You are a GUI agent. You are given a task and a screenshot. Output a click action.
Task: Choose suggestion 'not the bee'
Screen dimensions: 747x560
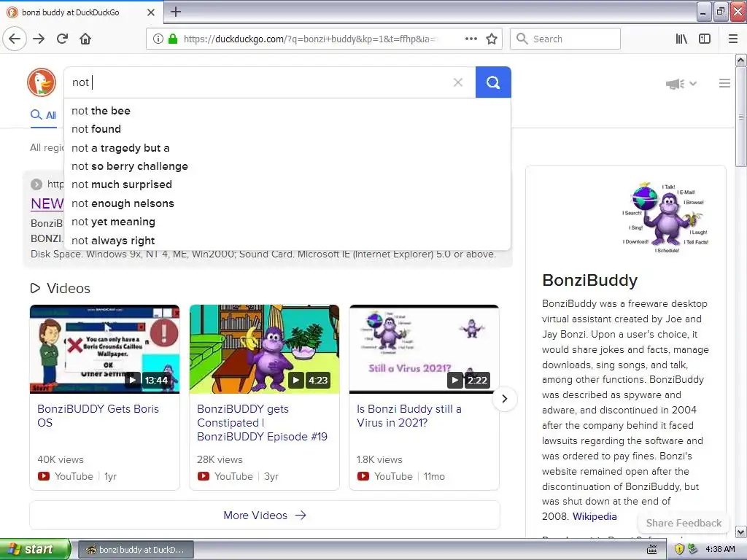pyautogui.click(x=287, y=111)
